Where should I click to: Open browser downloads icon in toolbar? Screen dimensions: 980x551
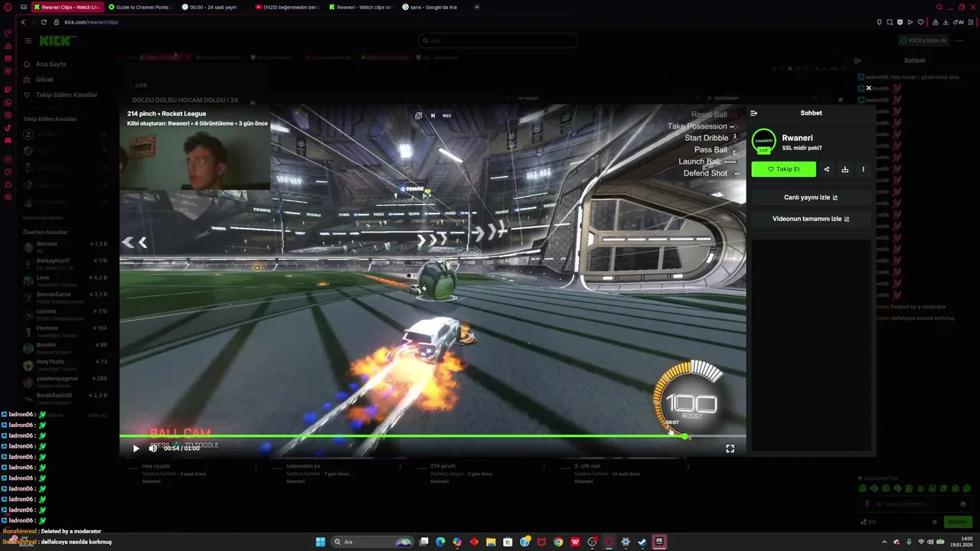coord(946,22)
